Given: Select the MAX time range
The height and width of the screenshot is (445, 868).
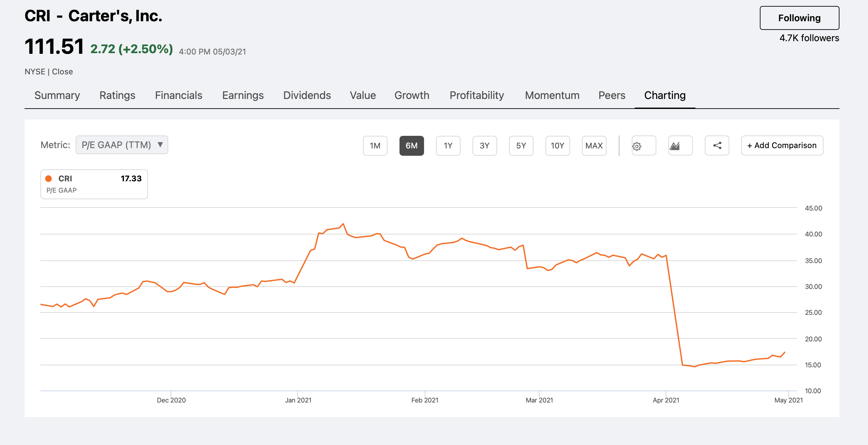Looking at the screenshot, I should pos(594,146).
